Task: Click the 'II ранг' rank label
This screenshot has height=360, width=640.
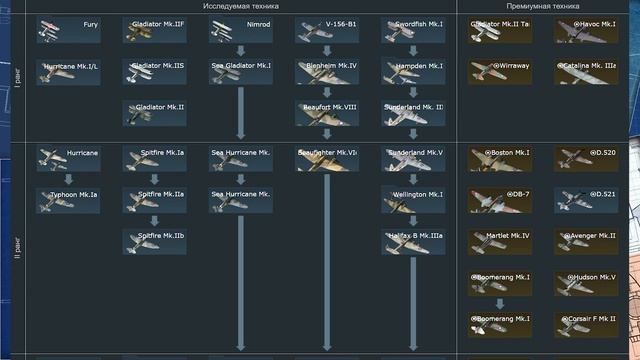Action: pyautogui.click(x=18, y=248)
